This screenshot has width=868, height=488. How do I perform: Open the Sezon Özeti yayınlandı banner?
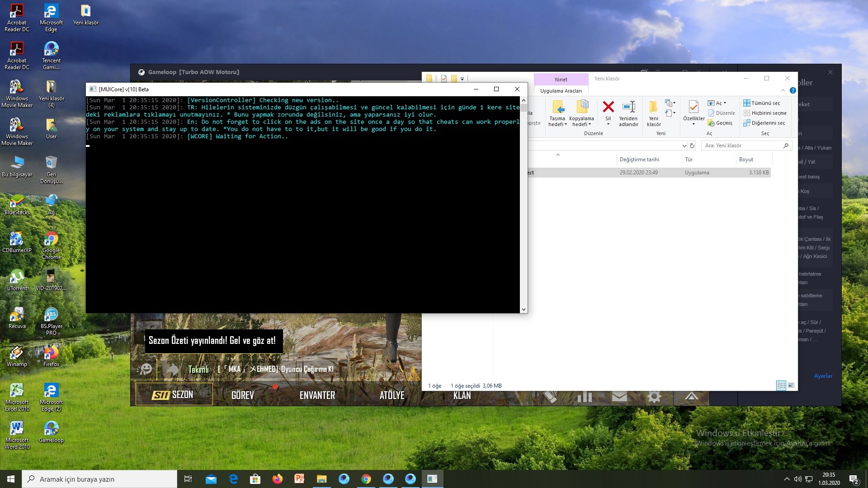(x=213, y=341)
